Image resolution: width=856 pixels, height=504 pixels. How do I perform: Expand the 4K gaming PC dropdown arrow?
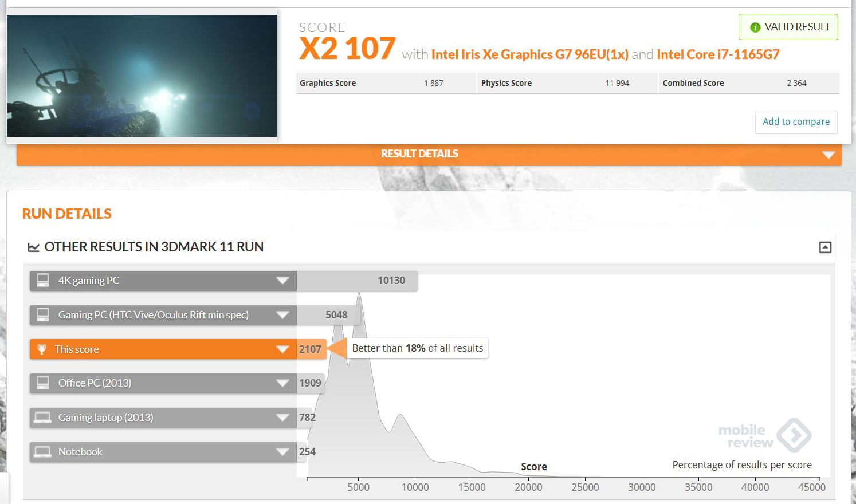tap(282, 281)
